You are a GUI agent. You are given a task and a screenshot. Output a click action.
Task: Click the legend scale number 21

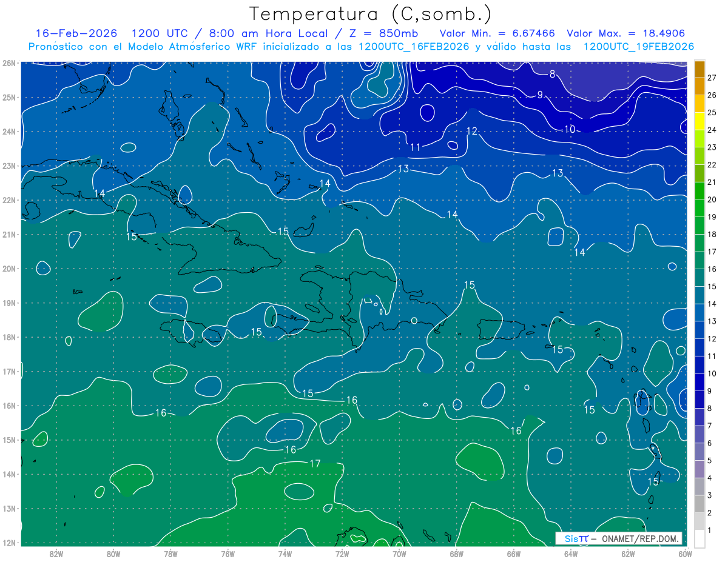pyautogui.click(x=712, y=182)
